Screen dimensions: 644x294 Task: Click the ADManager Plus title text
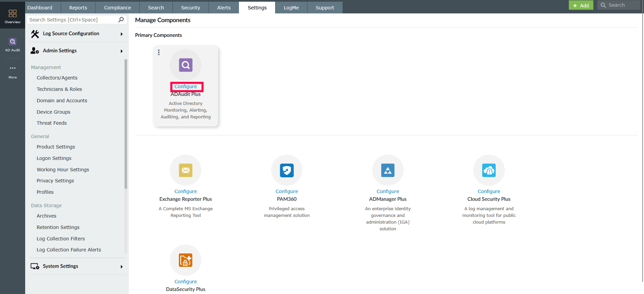[388, 199]
